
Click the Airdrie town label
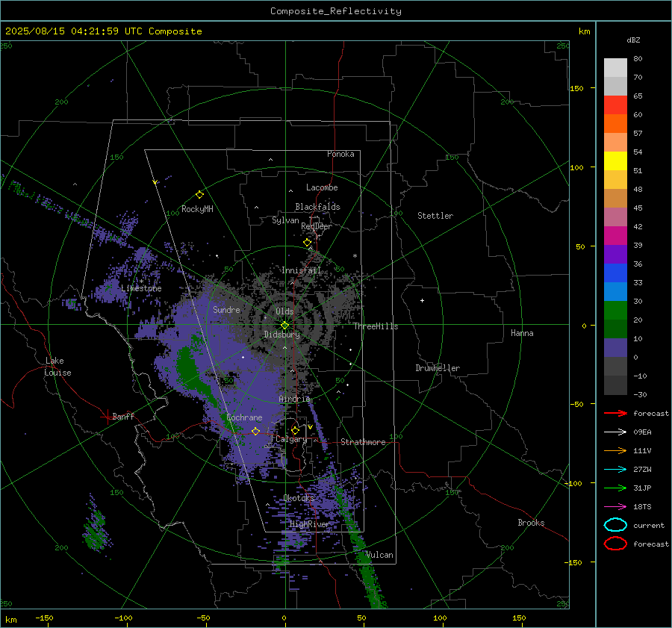294,399
